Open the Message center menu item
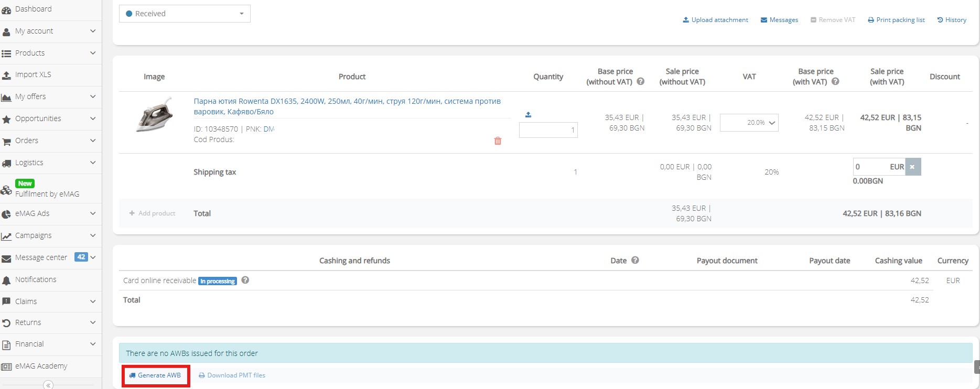Viewport: 980px width, 389px height. tap(41, 257)
